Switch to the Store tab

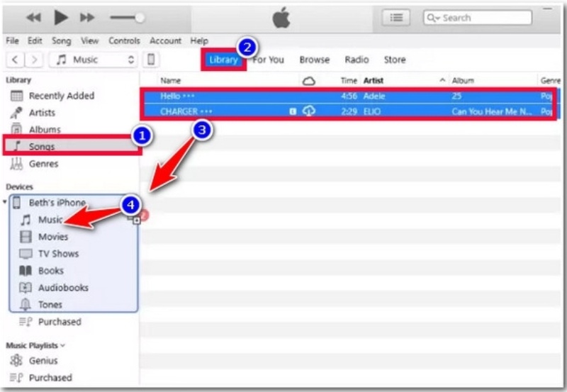(395, 60)
